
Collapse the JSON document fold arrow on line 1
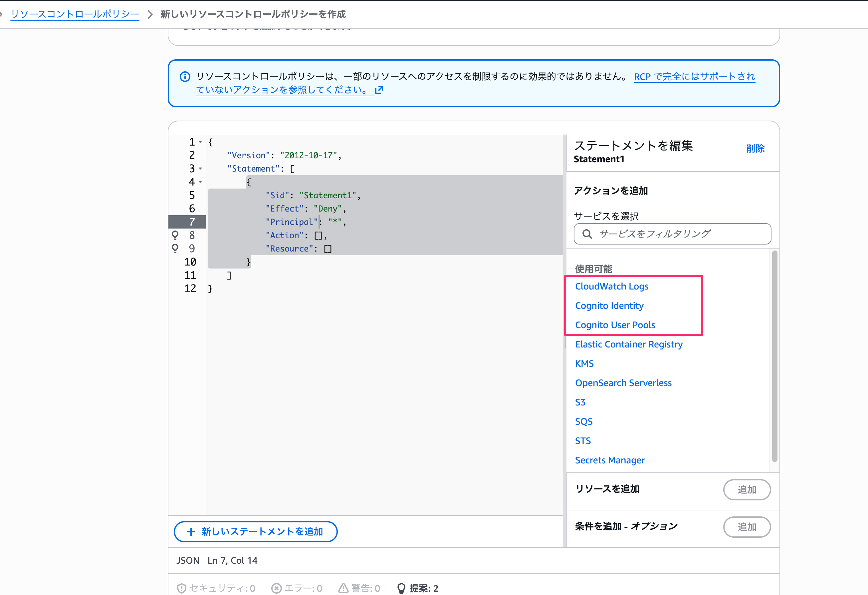(x=200, y=142)
